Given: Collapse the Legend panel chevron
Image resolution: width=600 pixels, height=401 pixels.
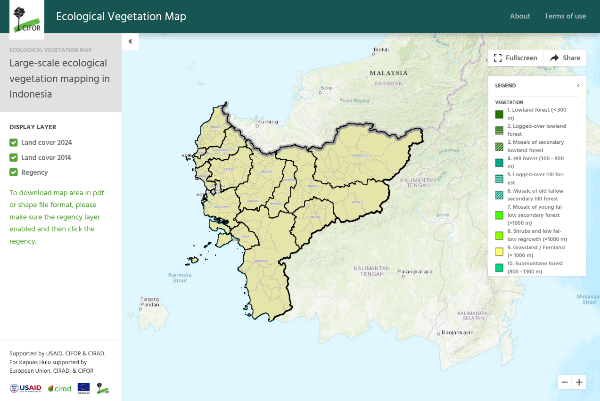Looking at the screenshot, I should point(578,85).
